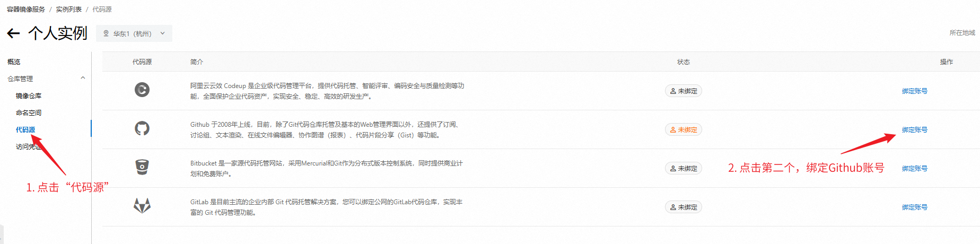The width and height of the screenshot is (980, 244).
Task: Click the orange 未绑定 status badge for Github
Action: coord(683,130)
